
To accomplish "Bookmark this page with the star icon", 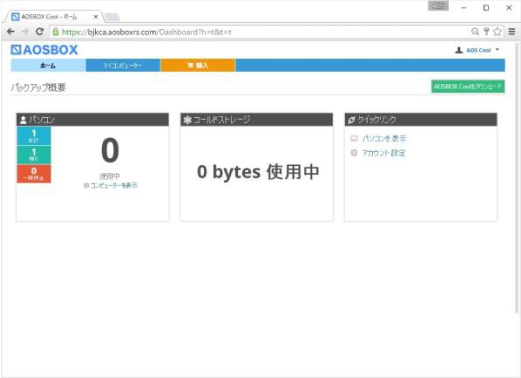I will click(x=497, y=32).
